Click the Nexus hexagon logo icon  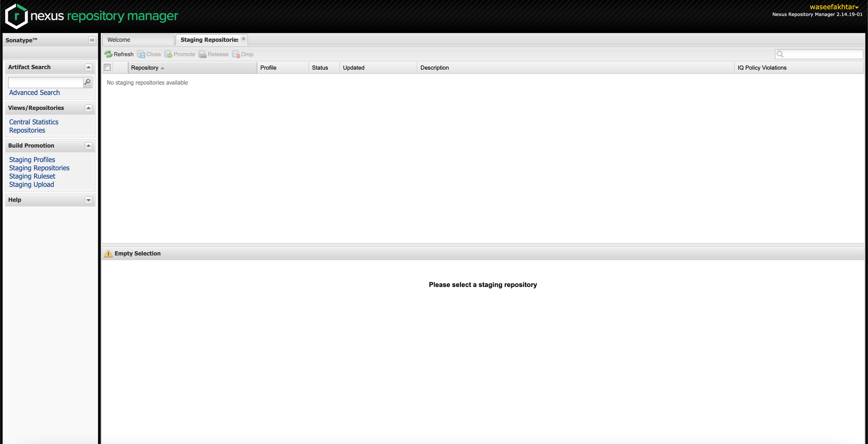coord(16,16)
